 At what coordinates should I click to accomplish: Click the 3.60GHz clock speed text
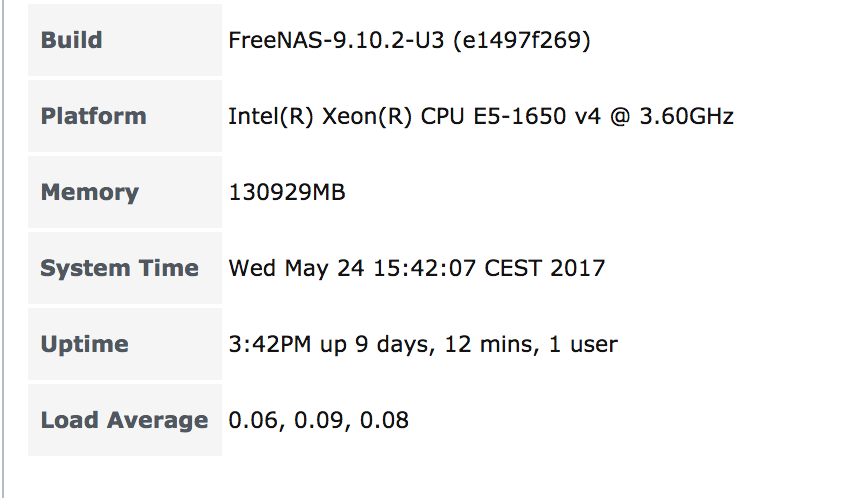click(x=686, y=116)
